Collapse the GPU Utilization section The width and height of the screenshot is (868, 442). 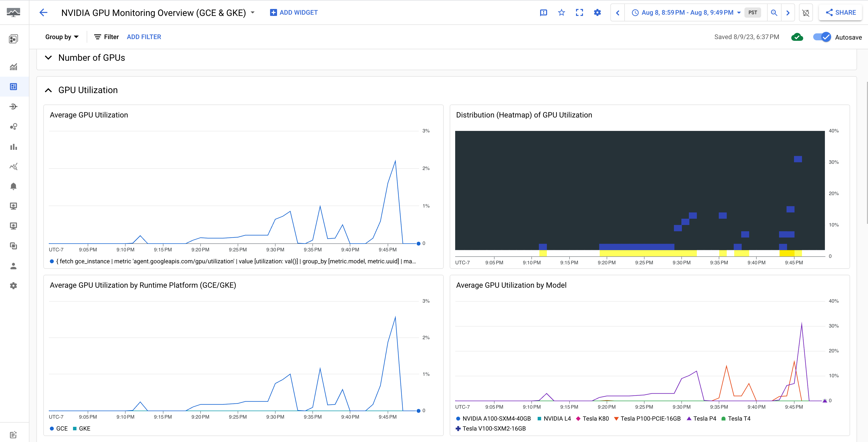click(x=49, y=90)
